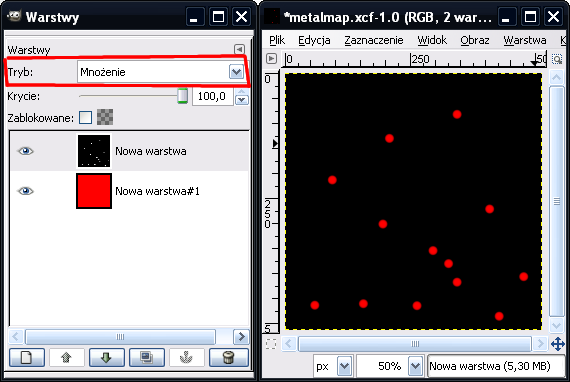Open the Edycja menu
This screenshot has height=382, width=570.
click(x=314, y=40)
